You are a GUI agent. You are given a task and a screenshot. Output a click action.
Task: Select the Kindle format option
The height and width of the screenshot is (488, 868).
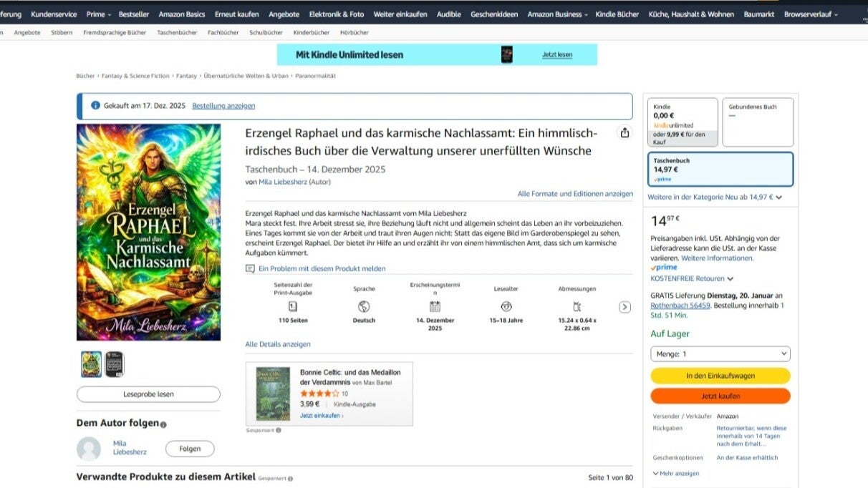click(683, 122)
